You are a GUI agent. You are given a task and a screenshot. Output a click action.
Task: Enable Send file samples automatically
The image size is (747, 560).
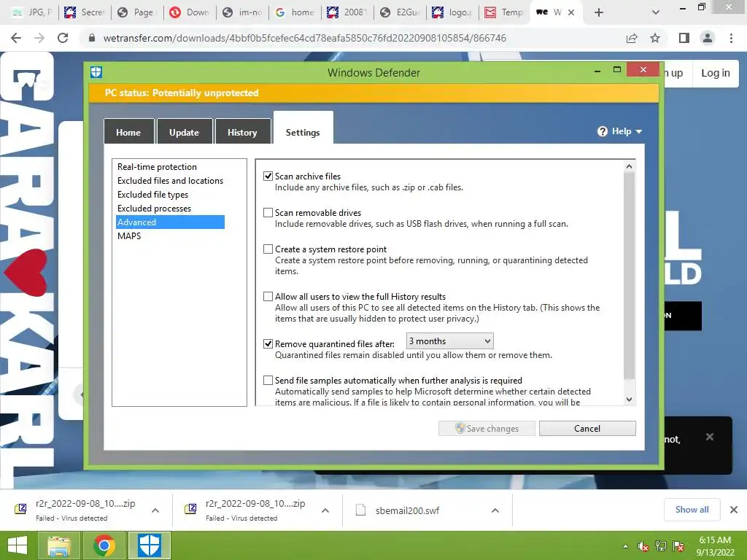pos(268,381)
